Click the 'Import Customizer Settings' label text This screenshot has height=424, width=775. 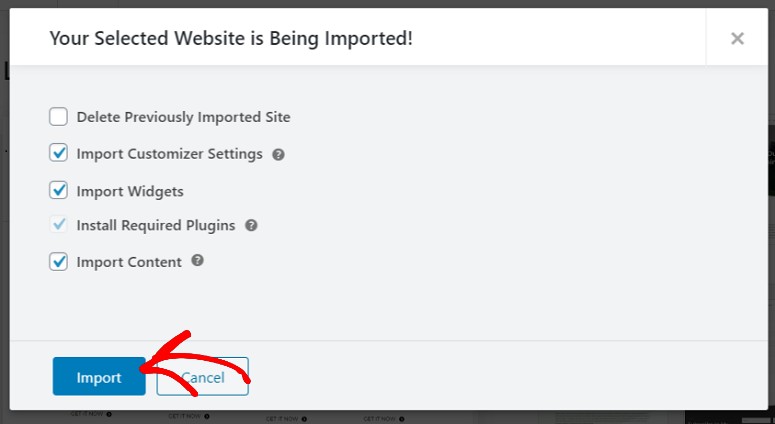pyautogui.click(x=170, y=154)
